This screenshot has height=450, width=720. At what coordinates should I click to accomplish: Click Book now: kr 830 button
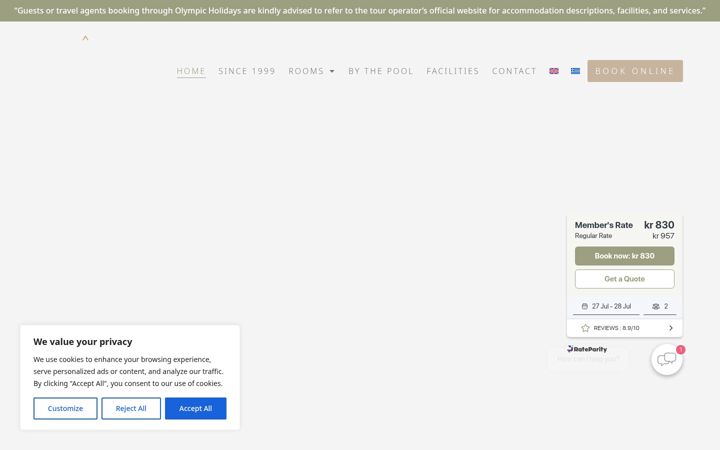click(x=624, y=256)
